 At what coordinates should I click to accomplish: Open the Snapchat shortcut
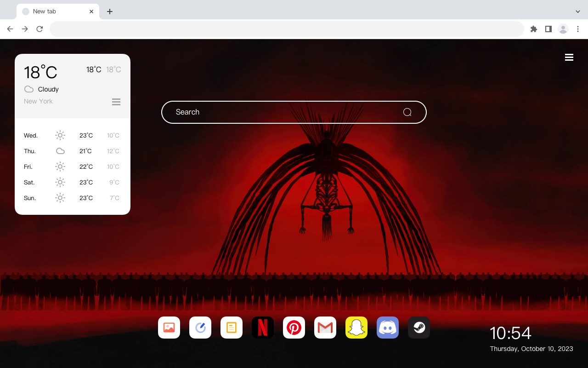pos(356,328)
